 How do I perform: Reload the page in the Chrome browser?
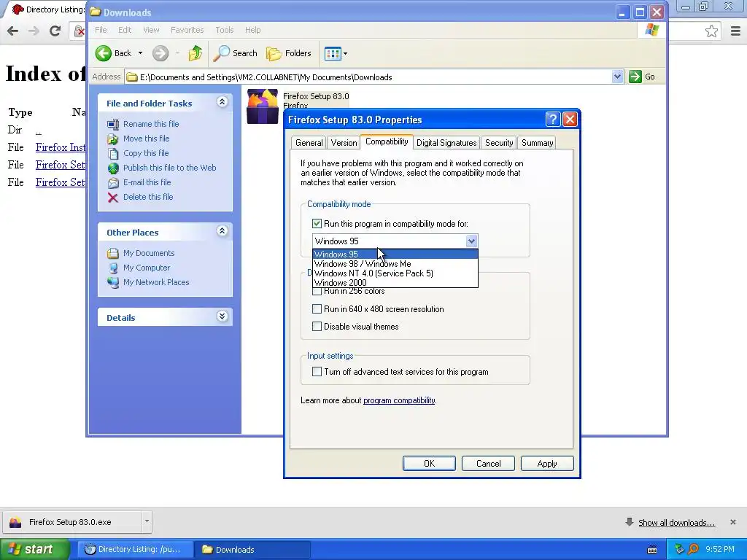point(55,31)
